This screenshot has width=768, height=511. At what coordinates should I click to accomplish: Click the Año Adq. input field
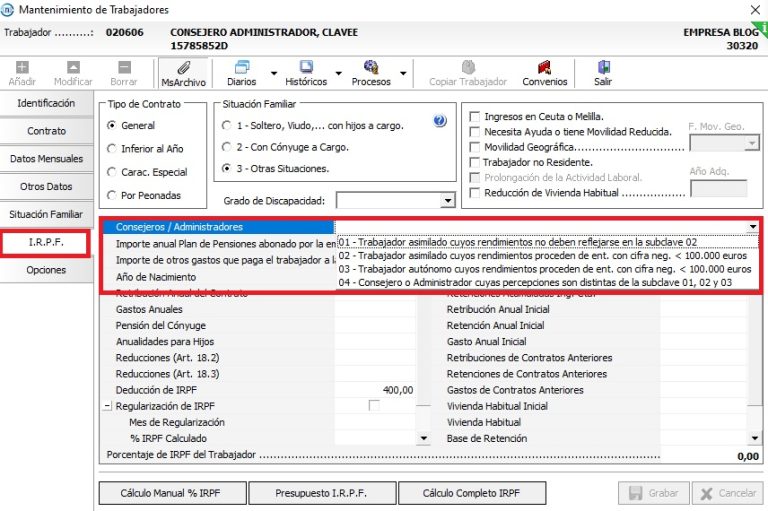click(x=719, y=188)
